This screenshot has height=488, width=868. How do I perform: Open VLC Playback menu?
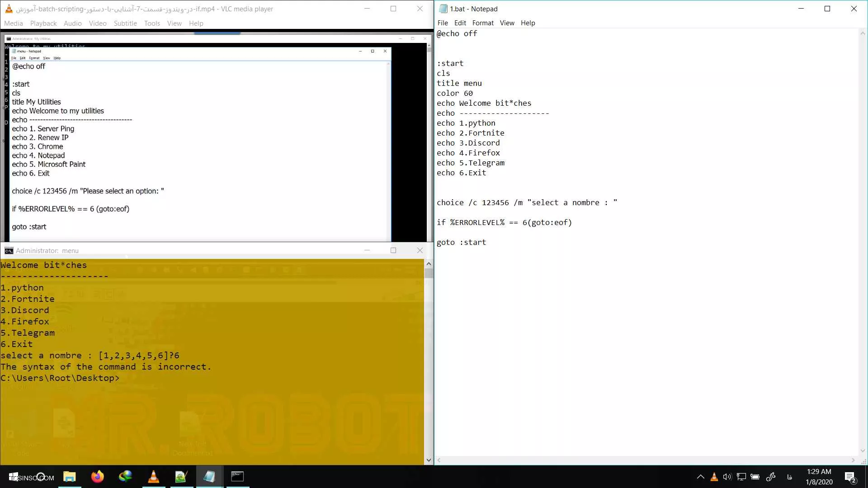point(43,23)
